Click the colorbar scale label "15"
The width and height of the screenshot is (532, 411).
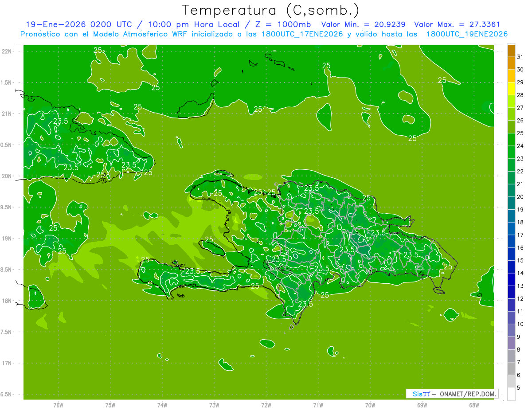pos(520,260)
